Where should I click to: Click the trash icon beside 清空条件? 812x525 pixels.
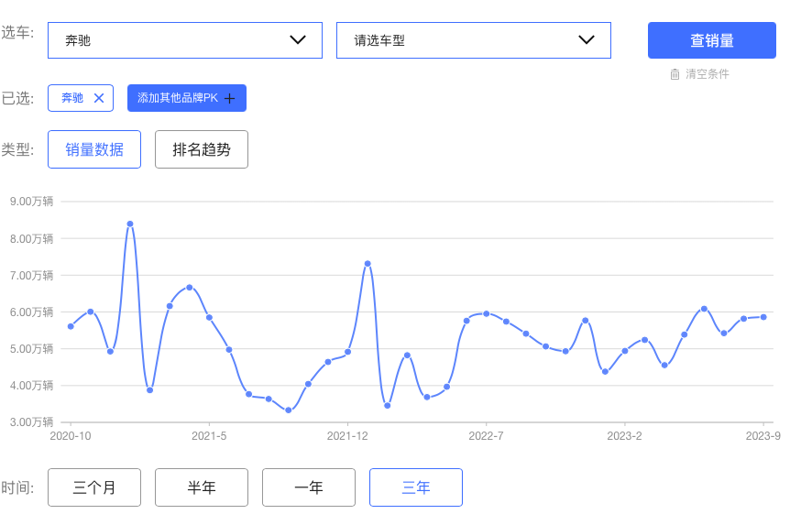coord(675,74)
